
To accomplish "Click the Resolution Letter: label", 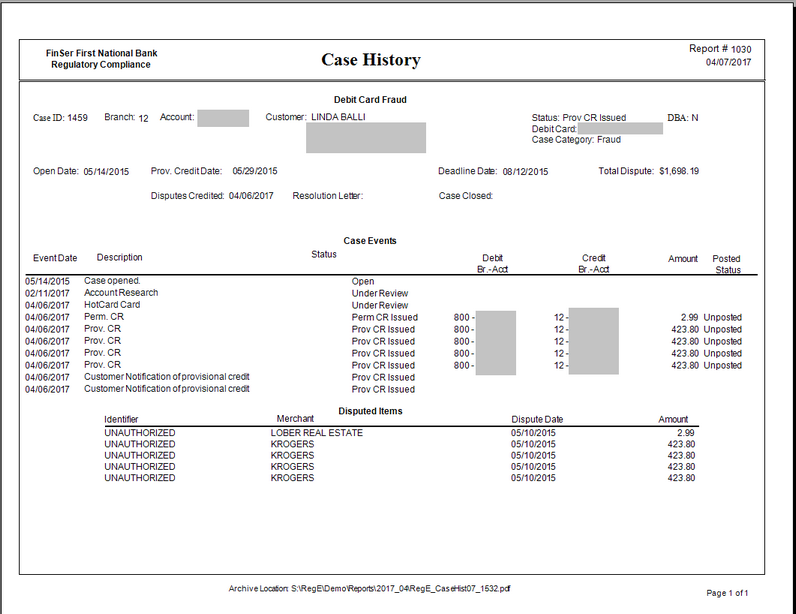I will (328, 196).
